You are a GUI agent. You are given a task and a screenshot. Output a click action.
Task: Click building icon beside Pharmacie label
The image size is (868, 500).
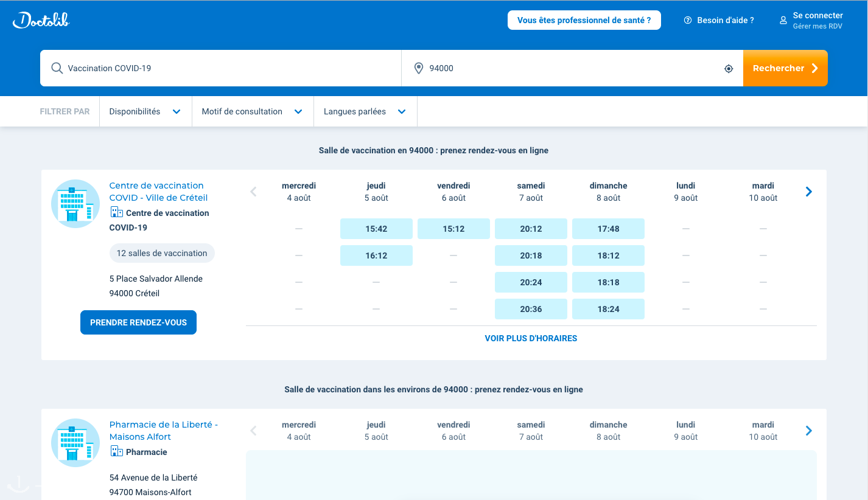tap(116, 451)
